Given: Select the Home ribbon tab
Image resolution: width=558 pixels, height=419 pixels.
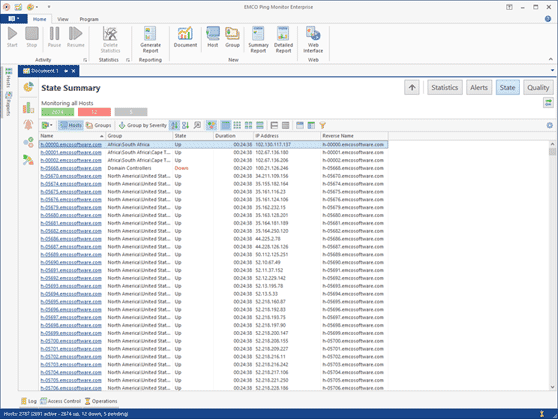Looking at the screenshot, I should [x=40, y=19].
